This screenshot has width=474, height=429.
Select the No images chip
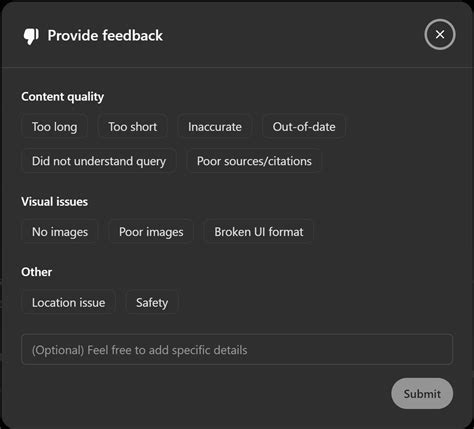[60, 232]
